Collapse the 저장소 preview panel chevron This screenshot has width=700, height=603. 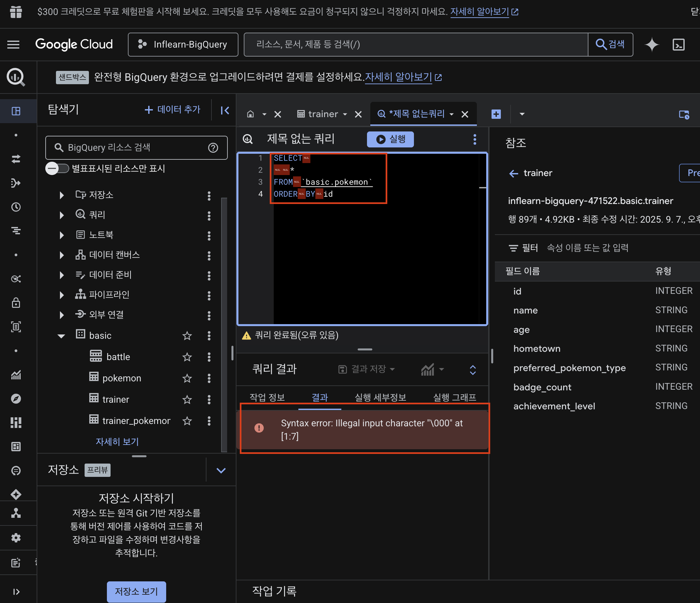(221, 470)
